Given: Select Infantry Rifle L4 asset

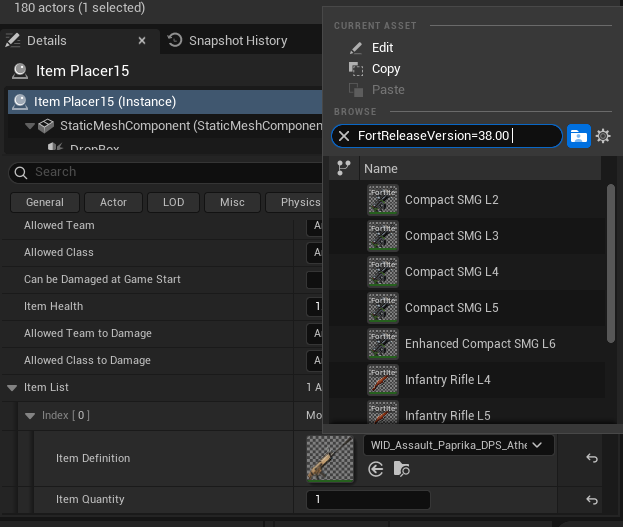Looking at the screenshot, I should 467,380.
